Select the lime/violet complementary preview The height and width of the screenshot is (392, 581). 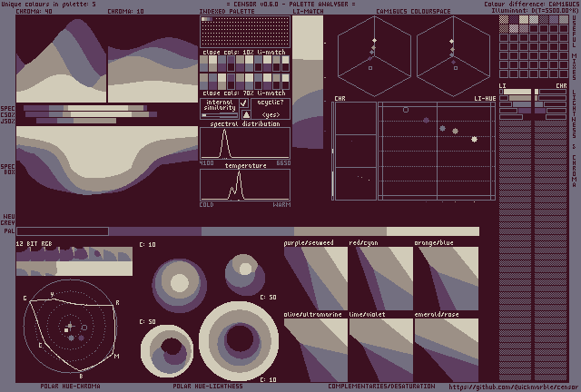point(380,349)
